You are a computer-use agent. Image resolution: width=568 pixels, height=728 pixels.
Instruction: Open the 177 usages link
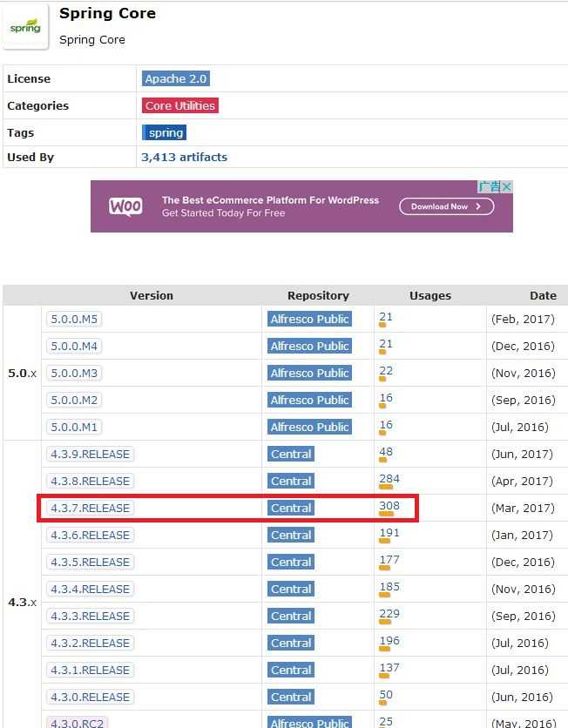[389, 559]
